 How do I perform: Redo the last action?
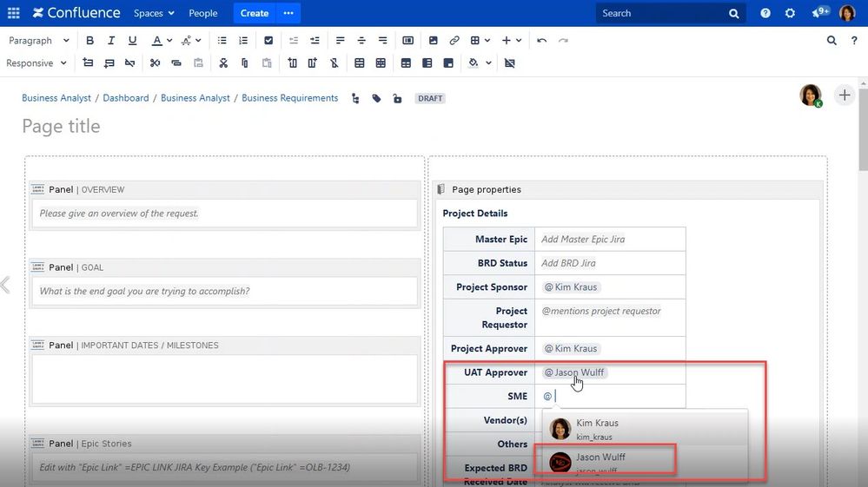563,40
